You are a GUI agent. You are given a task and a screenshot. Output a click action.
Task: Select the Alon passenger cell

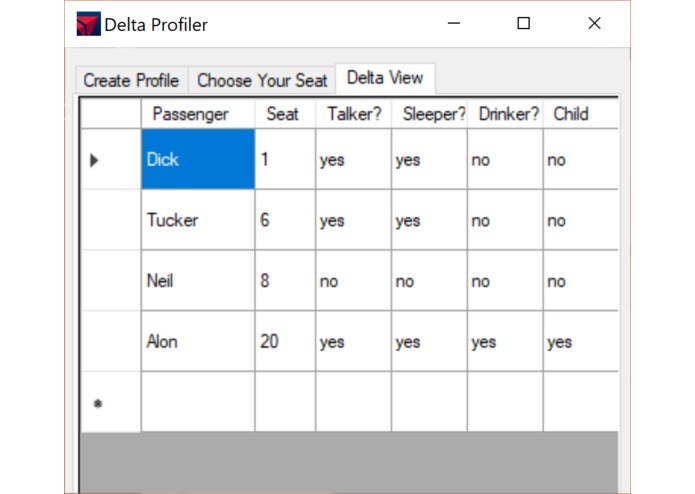[198, 342]
